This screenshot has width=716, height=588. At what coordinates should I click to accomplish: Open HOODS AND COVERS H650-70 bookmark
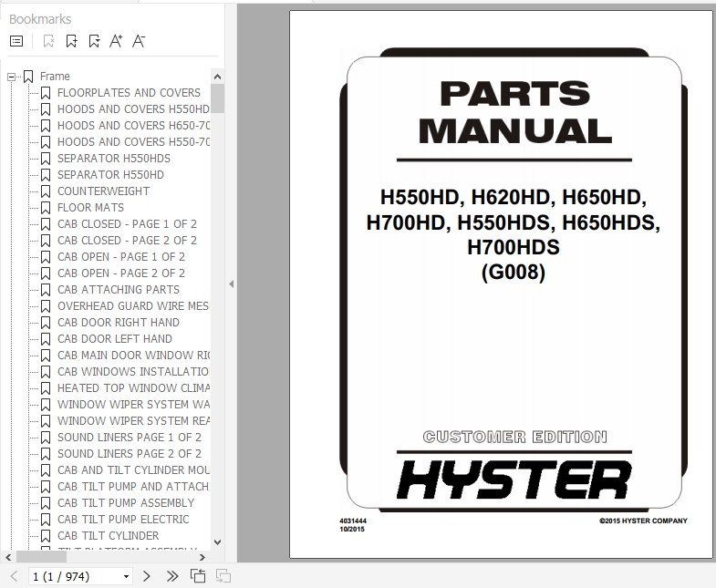pyautogui.click(x=133, y=126)
